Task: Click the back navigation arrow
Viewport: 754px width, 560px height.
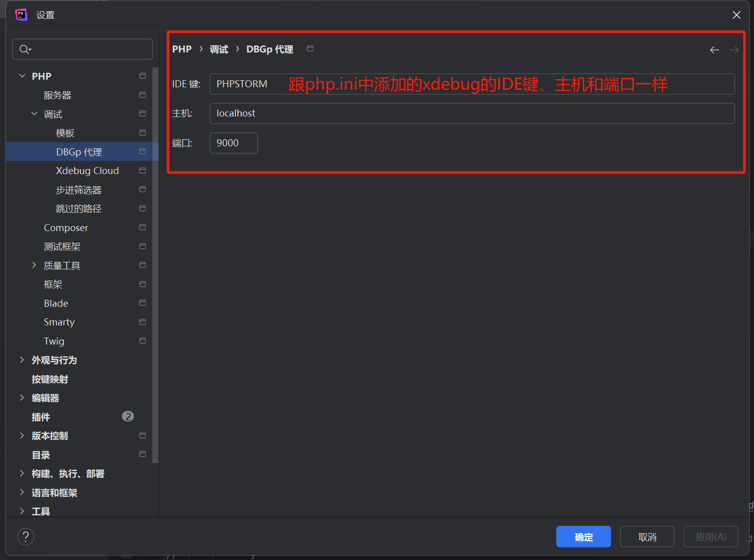Action: pos(715,49)
